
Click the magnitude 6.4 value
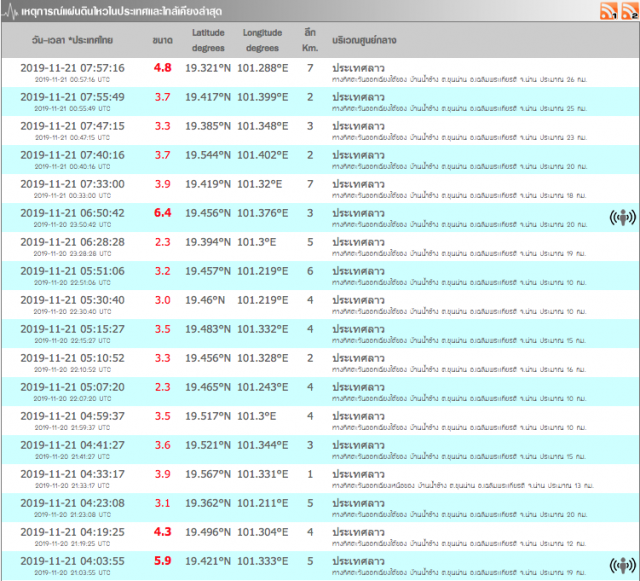coord(162,213)
